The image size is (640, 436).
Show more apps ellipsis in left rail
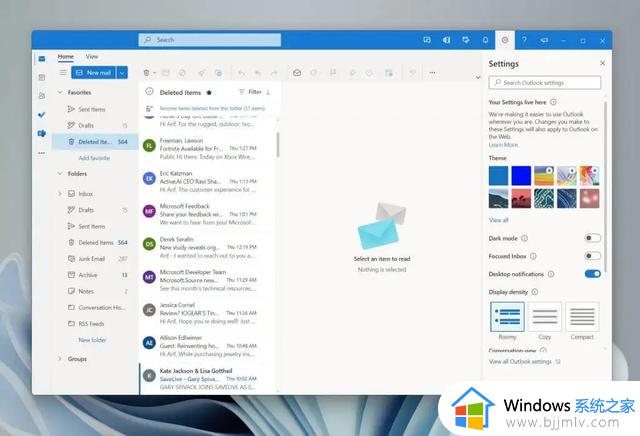point(42,153)
